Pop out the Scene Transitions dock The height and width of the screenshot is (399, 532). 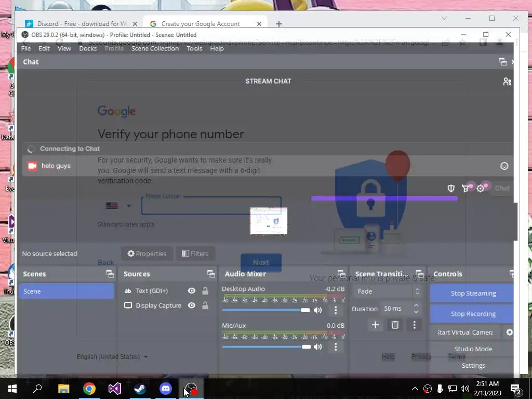(x=420, y=274)
